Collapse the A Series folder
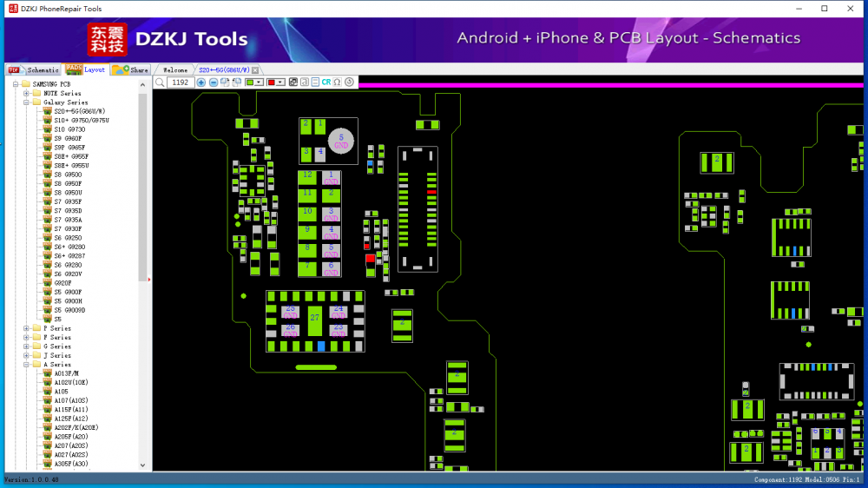This screenshot has width=868, height=488. pyautogui.click(x=26, y=365)
